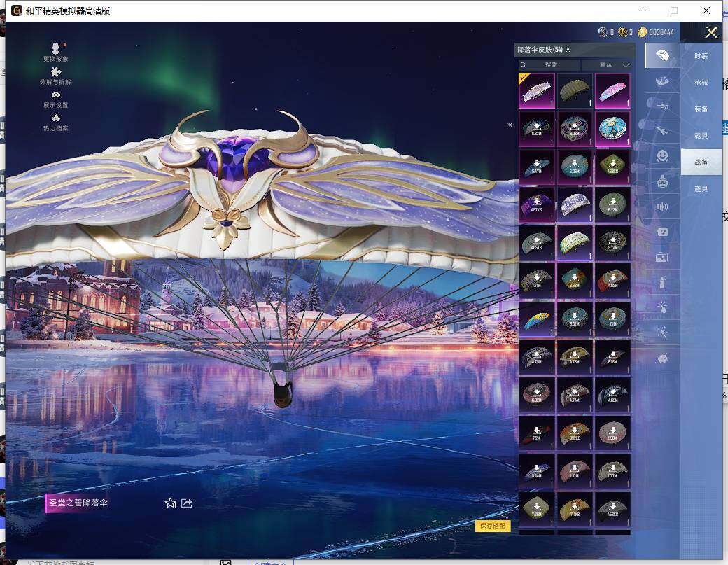Click the magnifier search icon

click(x=524, y=64)
